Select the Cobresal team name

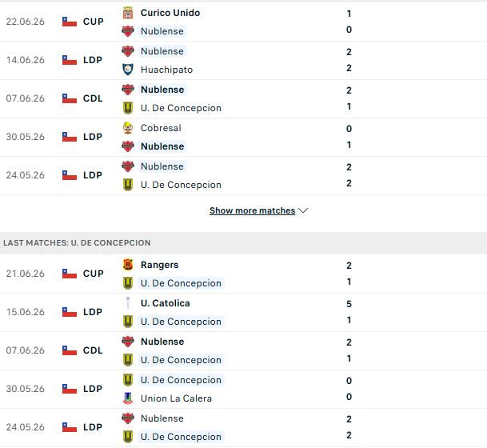[161, 128]
